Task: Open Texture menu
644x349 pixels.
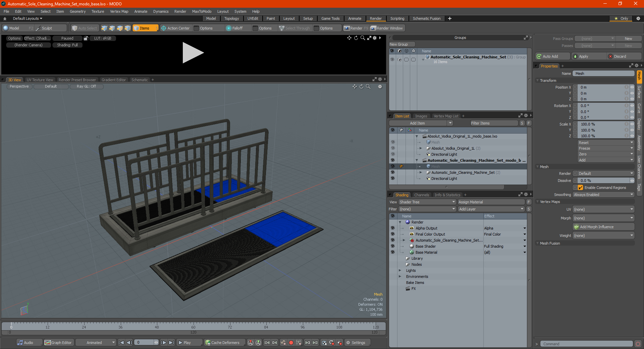Action: [98, 11]
